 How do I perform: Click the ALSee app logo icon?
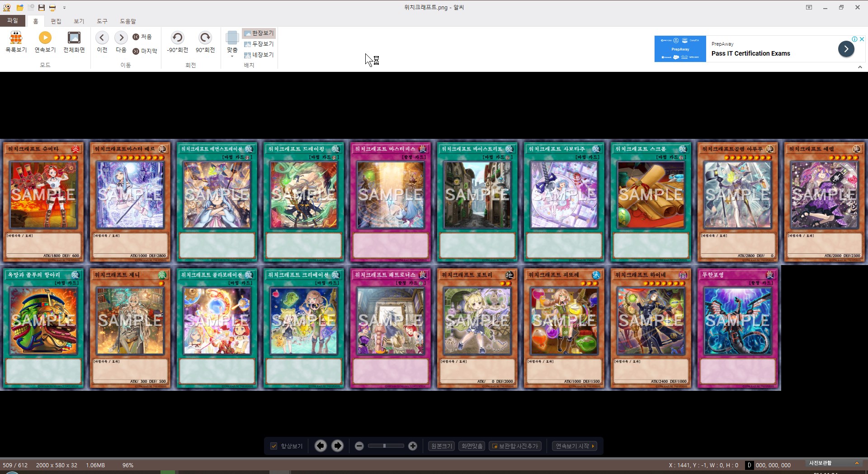pos(7,8)
